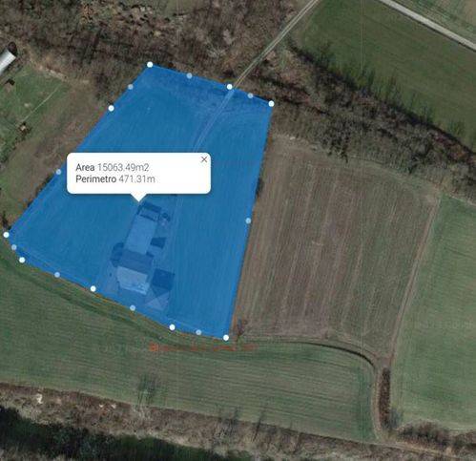Close the Area and Perimetro popup
The image size is (476, 461).
pyautogui.click(x=204, y=159)
